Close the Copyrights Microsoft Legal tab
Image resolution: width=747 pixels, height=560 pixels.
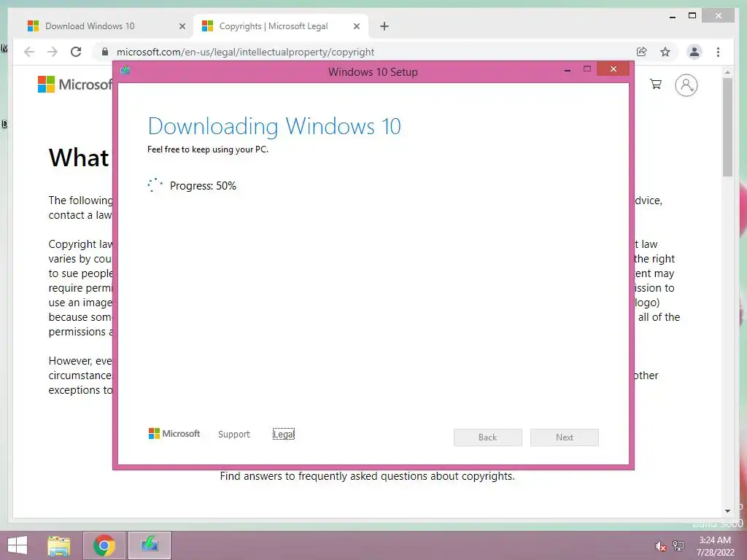(356, 26)
